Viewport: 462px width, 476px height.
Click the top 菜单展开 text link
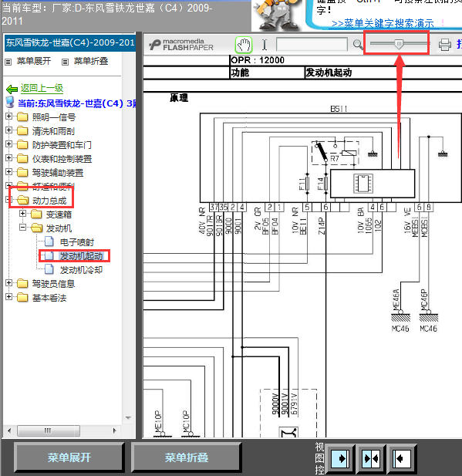(x=34, y=61)
